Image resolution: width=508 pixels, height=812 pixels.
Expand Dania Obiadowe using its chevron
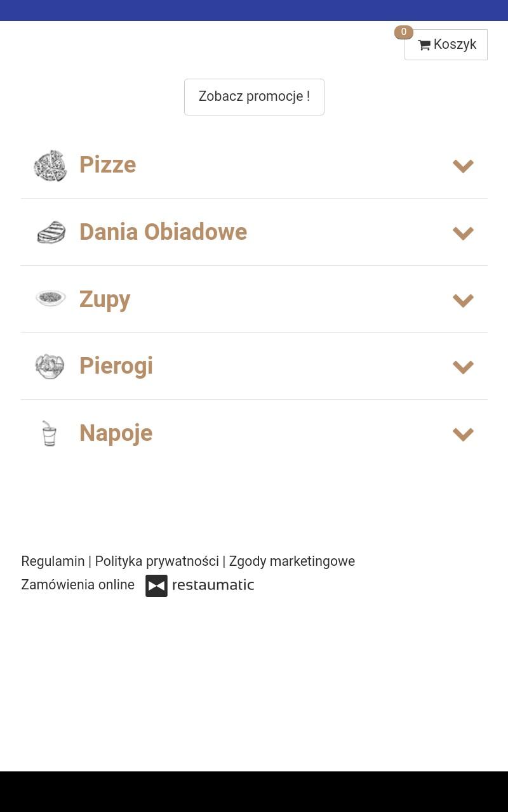pyautogui.click(x=463, y=233)
